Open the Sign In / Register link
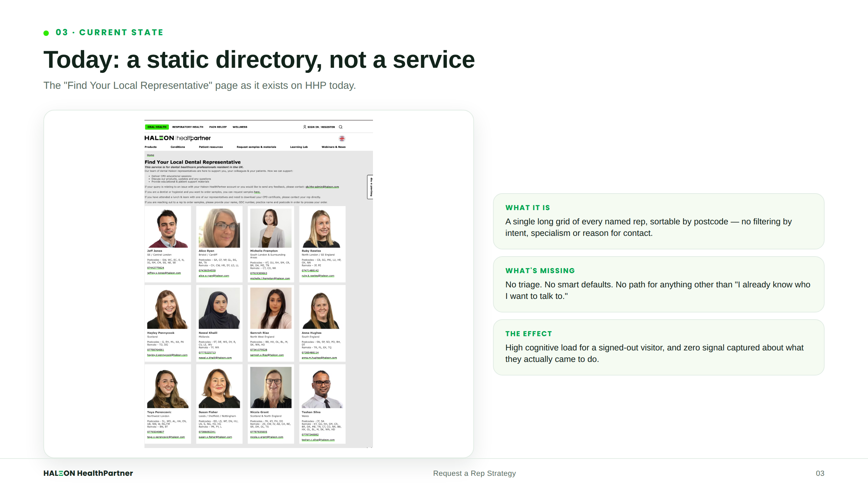Viewport: 868px width, 488px height. pyautogui.click(x=319, y=127)
